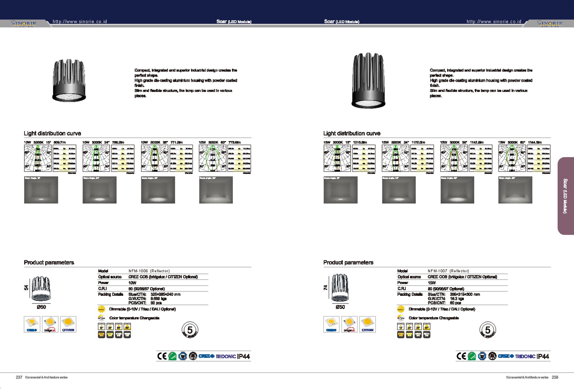Image resolution: width=574 pixels, height=392 pixels.
Task: Click the CE mark on page 237
Action: (162, 356)
